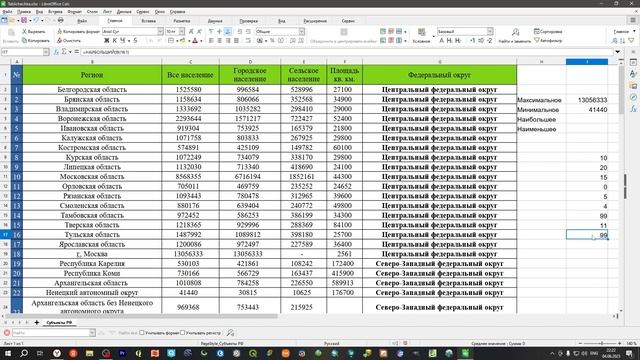Close the find toolbar red X
Image resolution: width=640 pixels, height=360 pixels.
[x=7, y=333]
